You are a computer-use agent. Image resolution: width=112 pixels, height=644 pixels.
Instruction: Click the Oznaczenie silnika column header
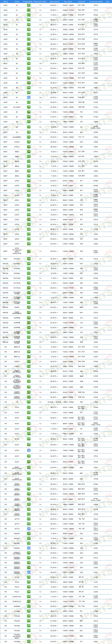pyautogui.click(x=96, y=2)
